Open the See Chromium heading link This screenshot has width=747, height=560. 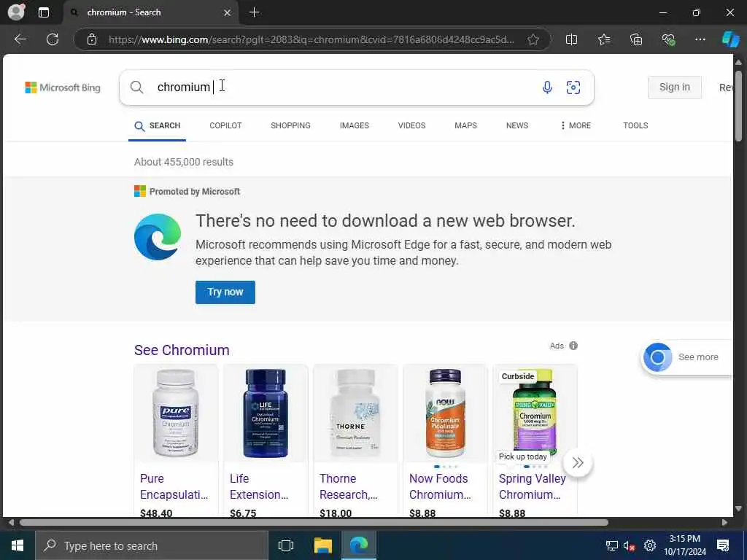pyautogui.click(x=182, y=350)
